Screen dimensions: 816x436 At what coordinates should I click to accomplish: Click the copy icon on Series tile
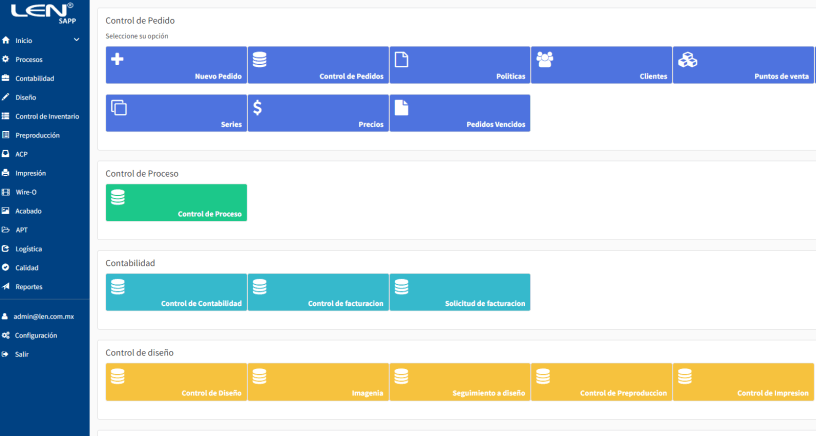[117, 107]
